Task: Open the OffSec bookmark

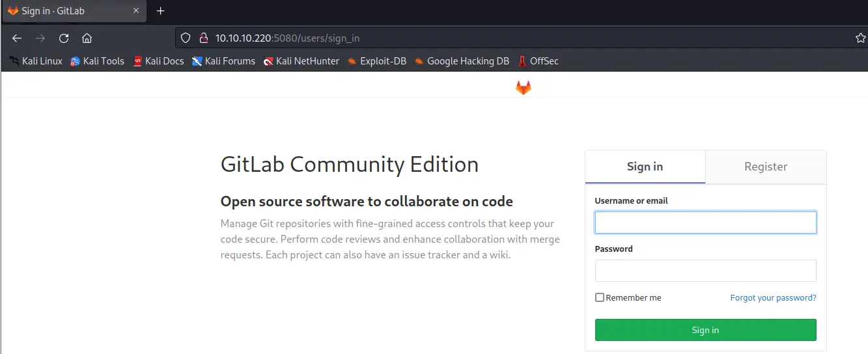Action: 538,61
